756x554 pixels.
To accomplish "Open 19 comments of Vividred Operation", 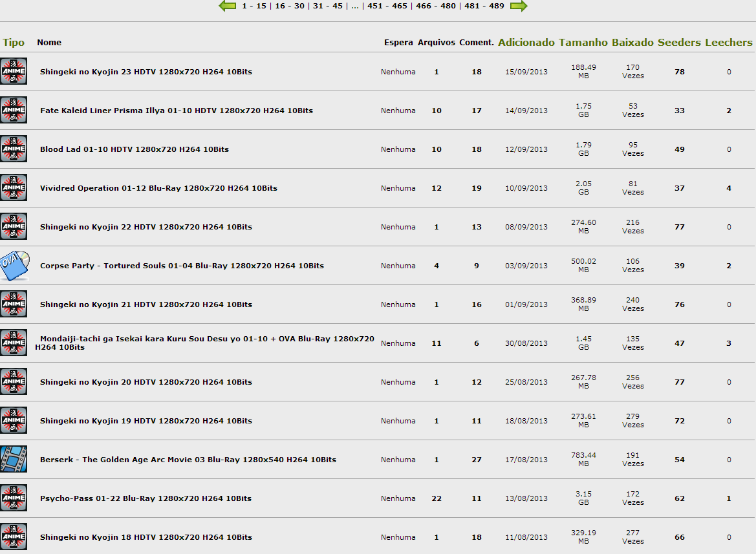I will [477, 188].
